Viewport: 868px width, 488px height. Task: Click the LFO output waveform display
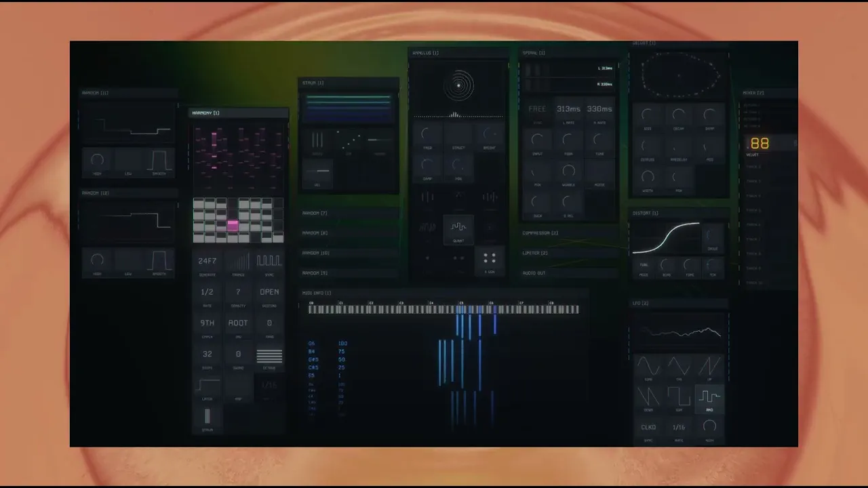(x=679, y=332)
